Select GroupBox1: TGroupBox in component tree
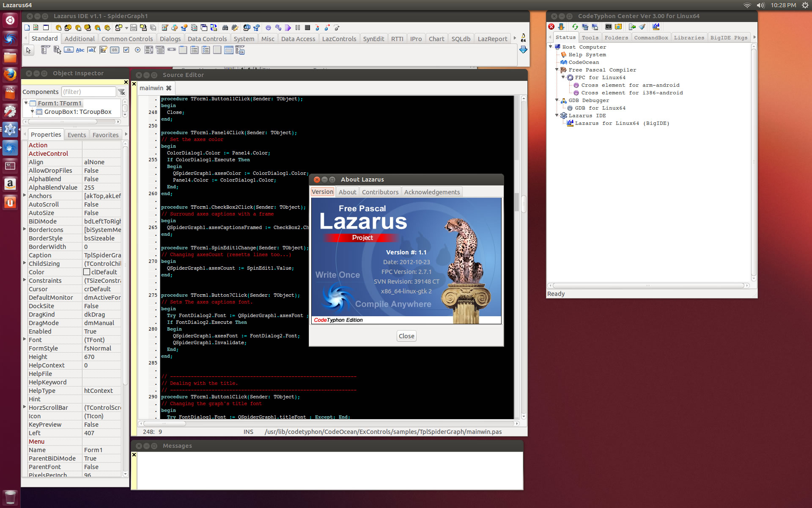This screenshot has width=812, height=508. pyautogui.click(x=78, y=112)
